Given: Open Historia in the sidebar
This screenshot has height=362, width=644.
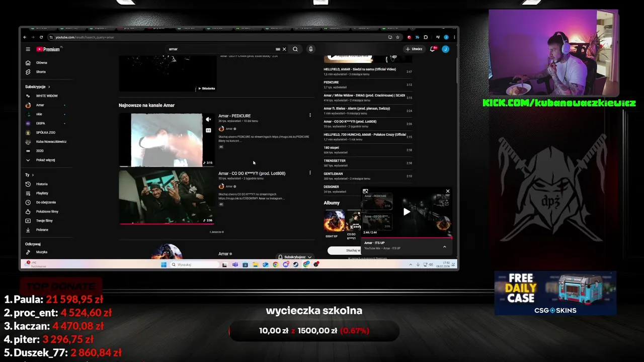Looking at the screenshot, I should click(x=42, y=184).
